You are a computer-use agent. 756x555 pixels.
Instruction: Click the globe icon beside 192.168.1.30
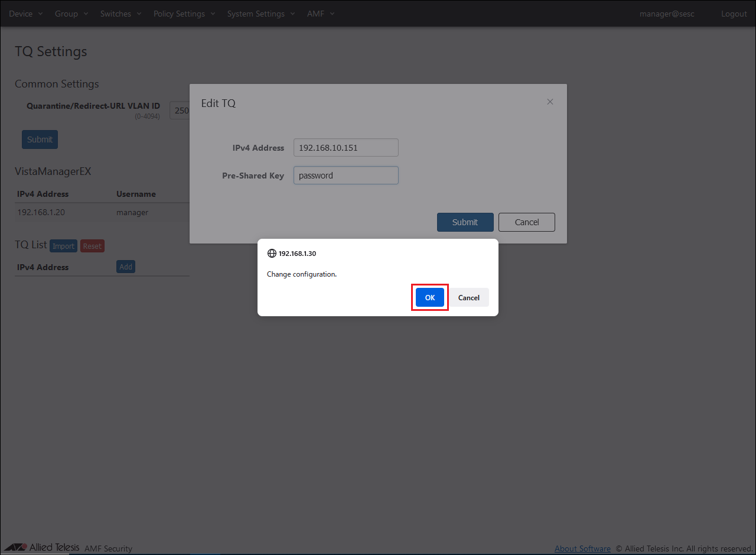(272, 253)
